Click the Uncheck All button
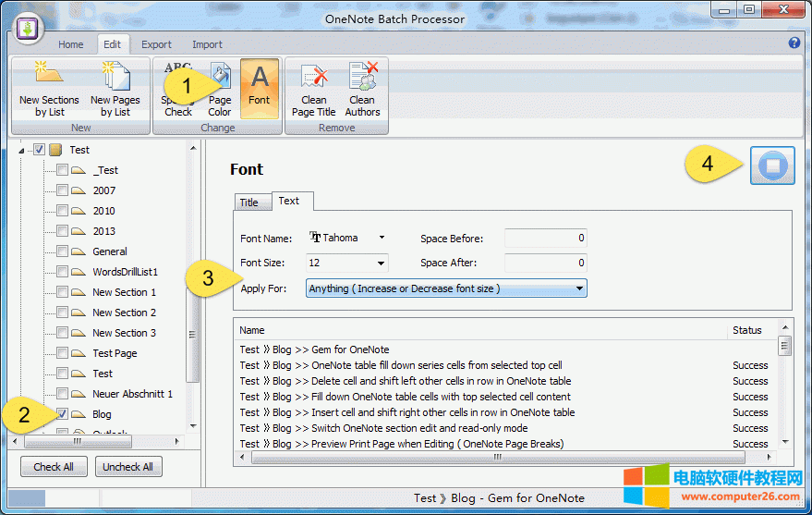This screenshot has height=515, width=812. pyautogui.click(x=128, y=467)
